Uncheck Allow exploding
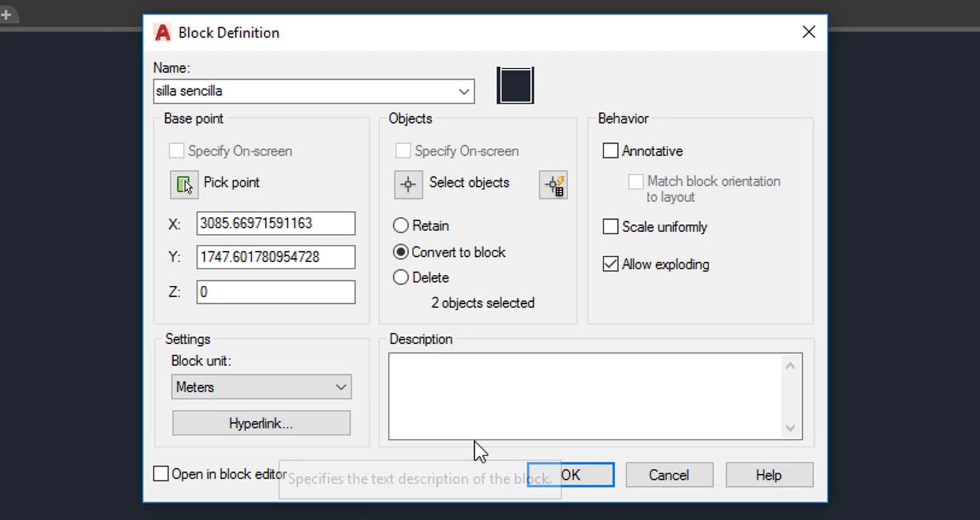 pos(610,264)
